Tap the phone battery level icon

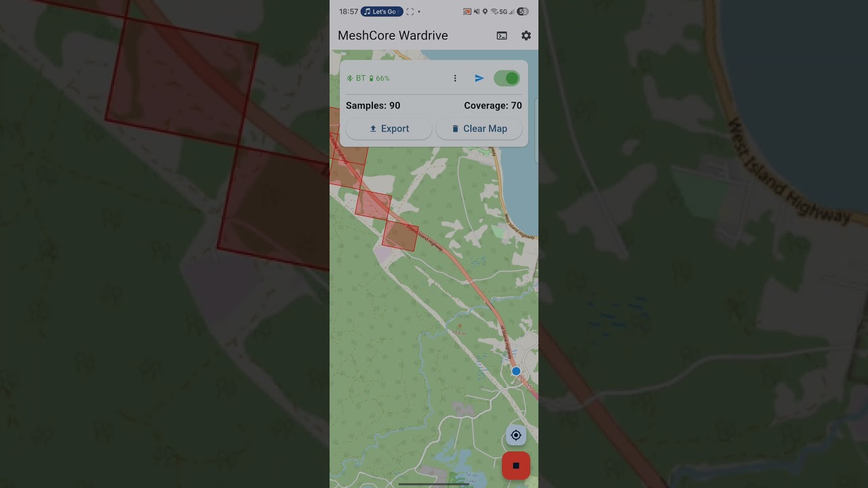(523, 12)
